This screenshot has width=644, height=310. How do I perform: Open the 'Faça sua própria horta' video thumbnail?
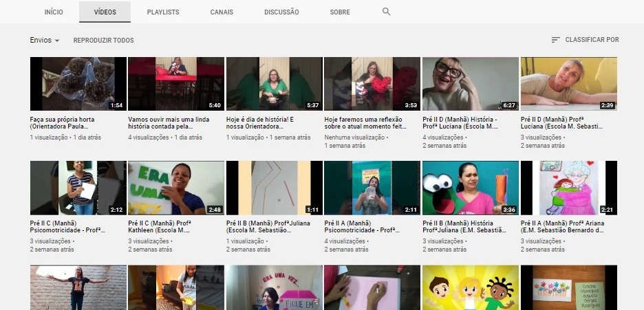pos(78,84)
